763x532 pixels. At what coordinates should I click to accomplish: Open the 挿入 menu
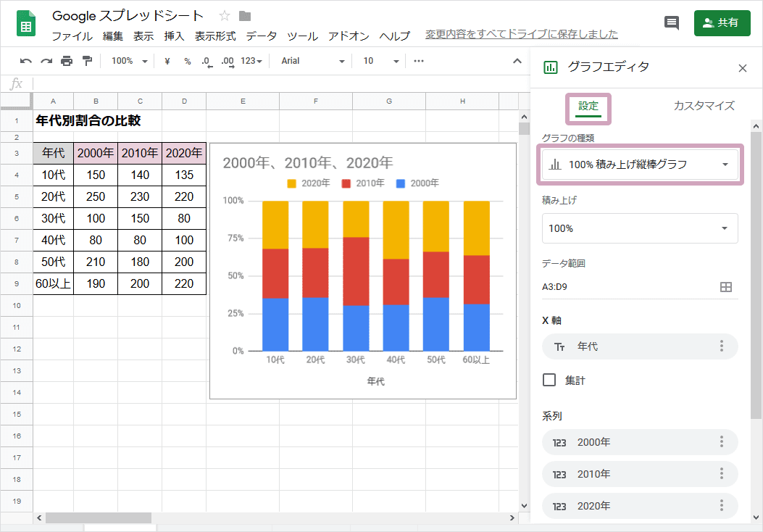pos(174,36)
